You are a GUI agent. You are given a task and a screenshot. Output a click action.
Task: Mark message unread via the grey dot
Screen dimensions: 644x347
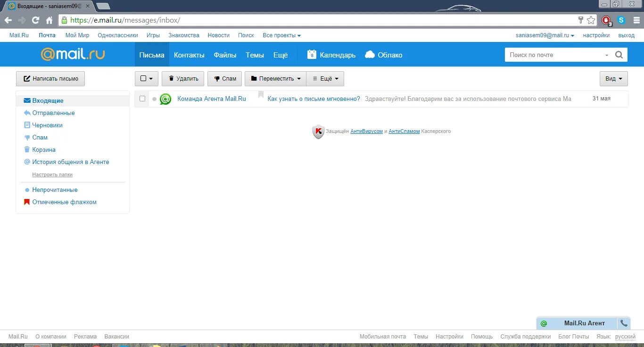tap(154, 99)
